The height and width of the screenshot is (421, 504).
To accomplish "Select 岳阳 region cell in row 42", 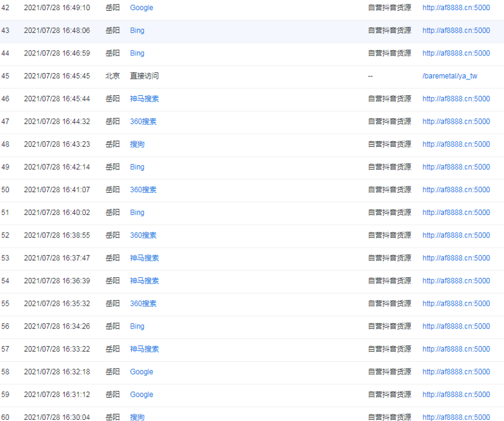I will 112,8.
